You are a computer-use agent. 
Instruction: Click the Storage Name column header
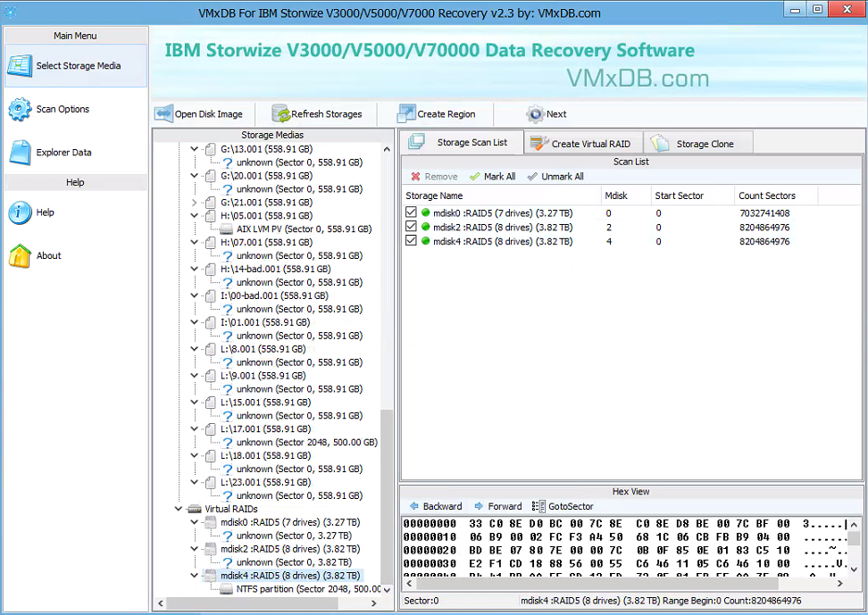pos(502,195)
